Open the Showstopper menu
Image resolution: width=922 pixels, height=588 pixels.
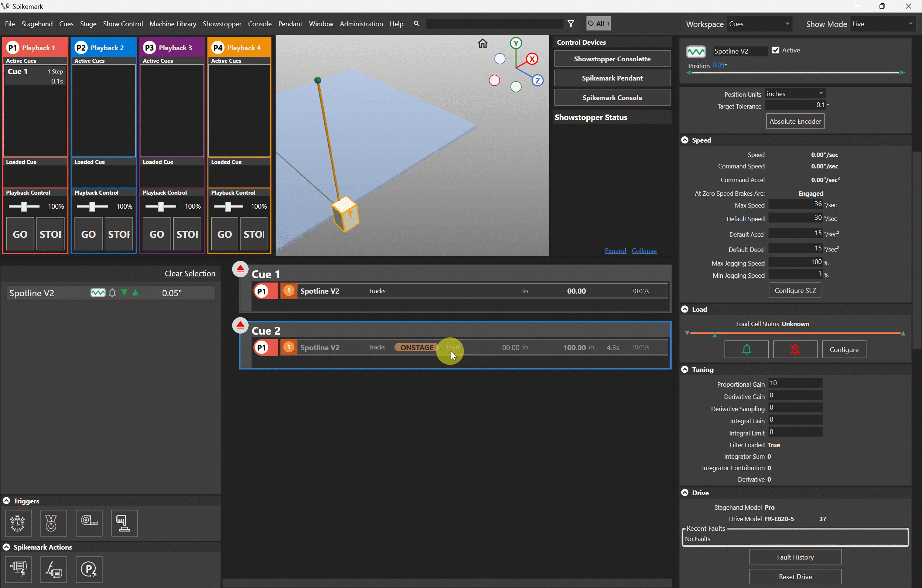(222, 24)
